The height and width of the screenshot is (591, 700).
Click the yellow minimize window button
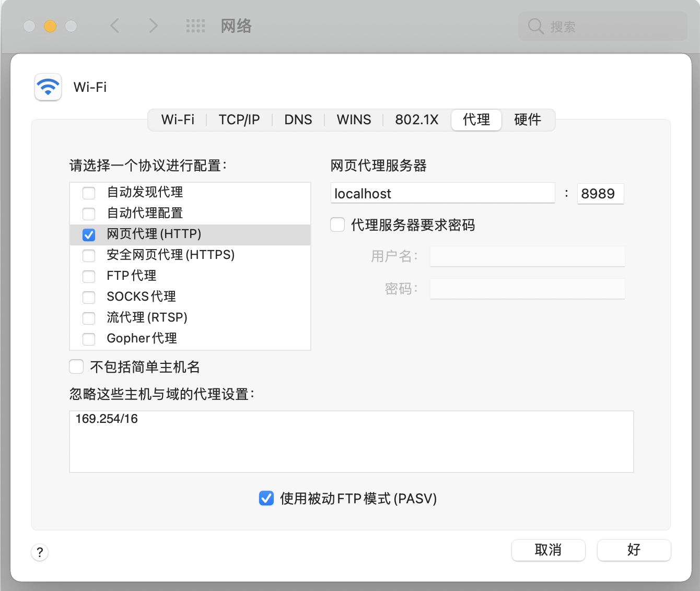coord(50,26)
